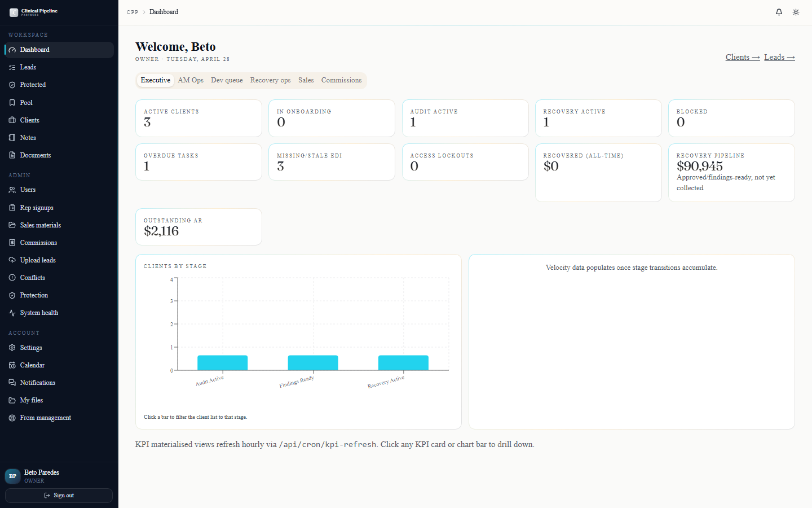The image size is (812, 508).
Task: Click the My files folder icon
Action: [x=12, y=400]
